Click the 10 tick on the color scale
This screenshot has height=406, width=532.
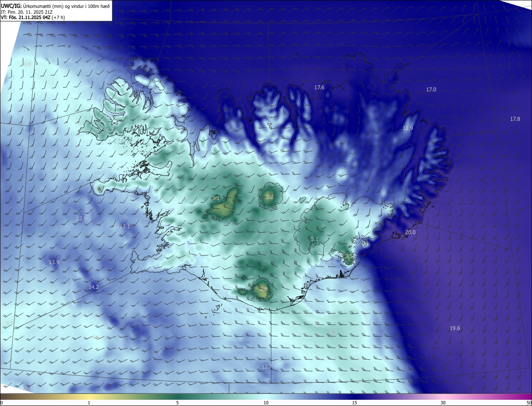tap(266, 403)
